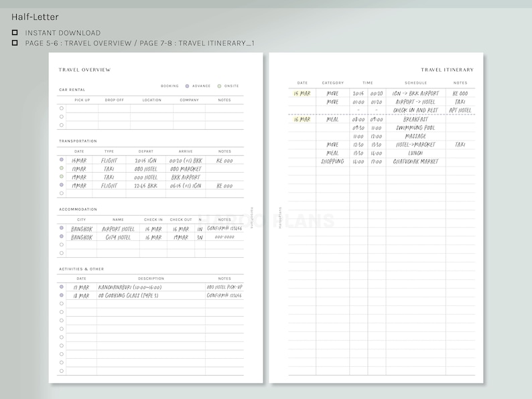532x399 pixels.
Task: Click the CHECK IN column header
Action: coord(153,220)
